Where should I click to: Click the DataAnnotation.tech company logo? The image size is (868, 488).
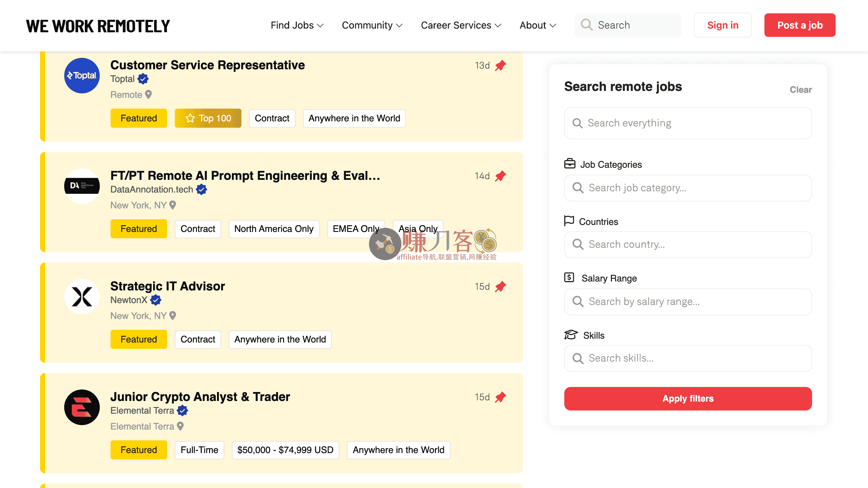pos(82,186)
